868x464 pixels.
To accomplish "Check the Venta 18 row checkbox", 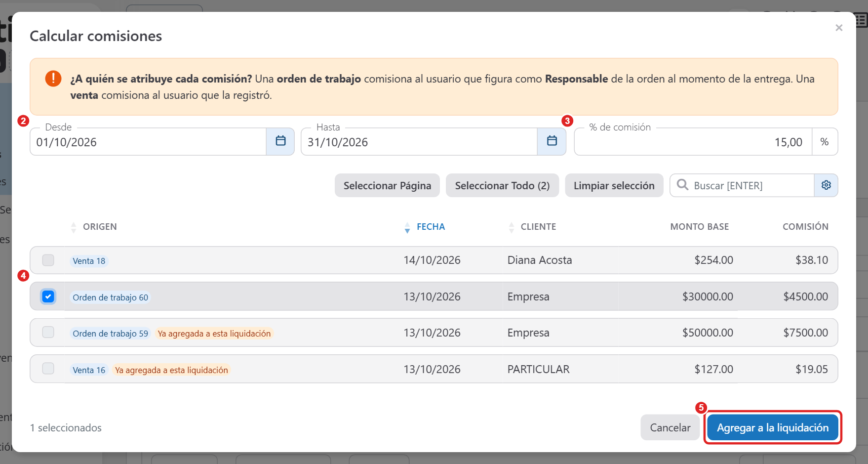I will 48,260.
